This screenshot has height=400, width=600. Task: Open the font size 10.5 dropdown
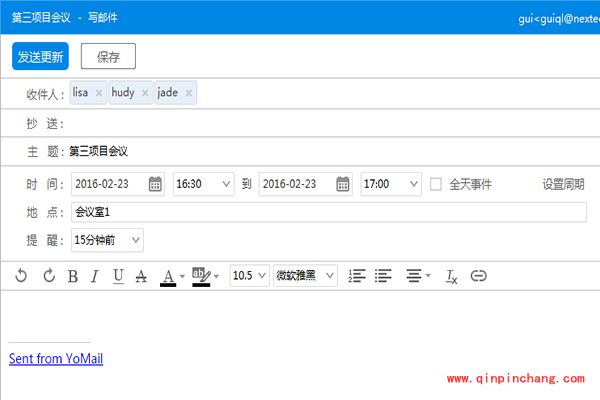tap(249, 276)
